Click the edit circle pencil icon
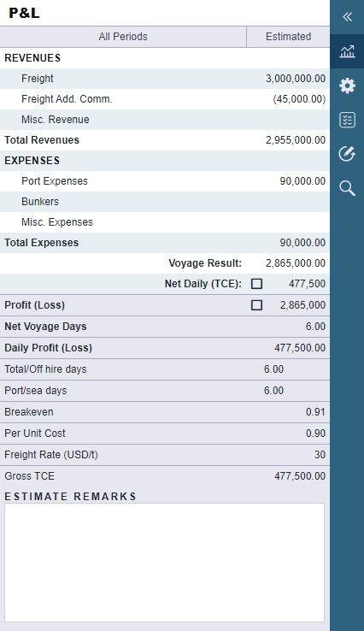Image resolution: width=364 pixels, height=631 pixels. click(x=347, y=154)
